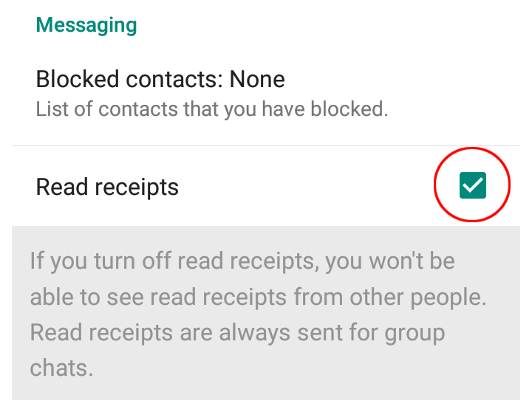Toggle the Read receipts row
This screenshot has height=412, width=532.
coord(266,186)
